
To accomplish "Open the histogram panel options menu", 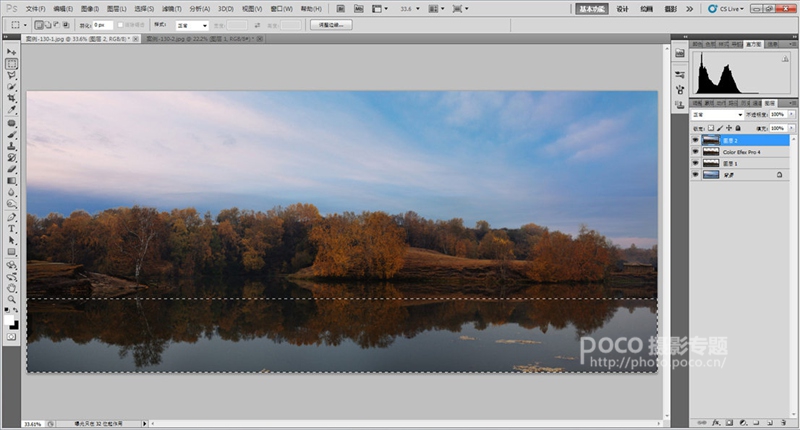I will [792, 44].
